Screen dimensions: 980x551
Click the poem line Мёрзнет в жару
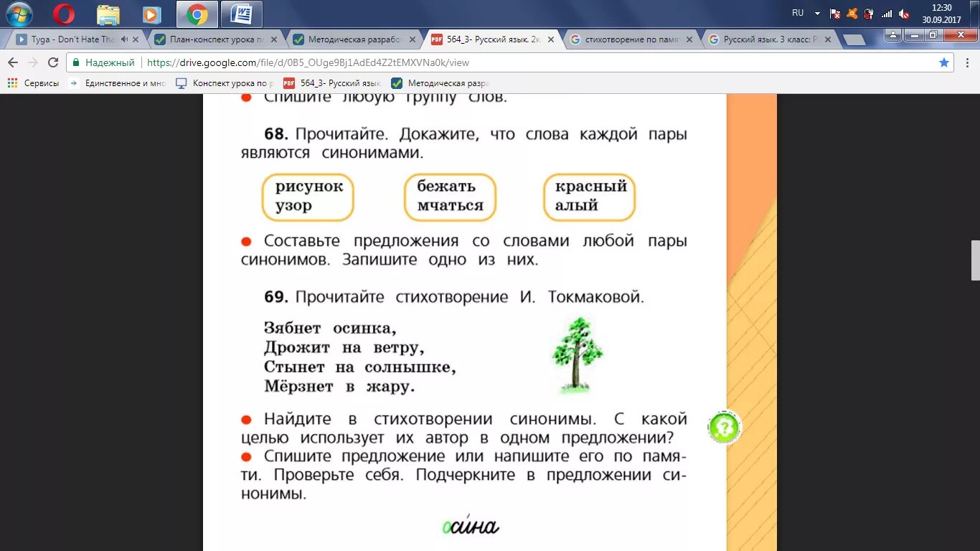(339, 387)
